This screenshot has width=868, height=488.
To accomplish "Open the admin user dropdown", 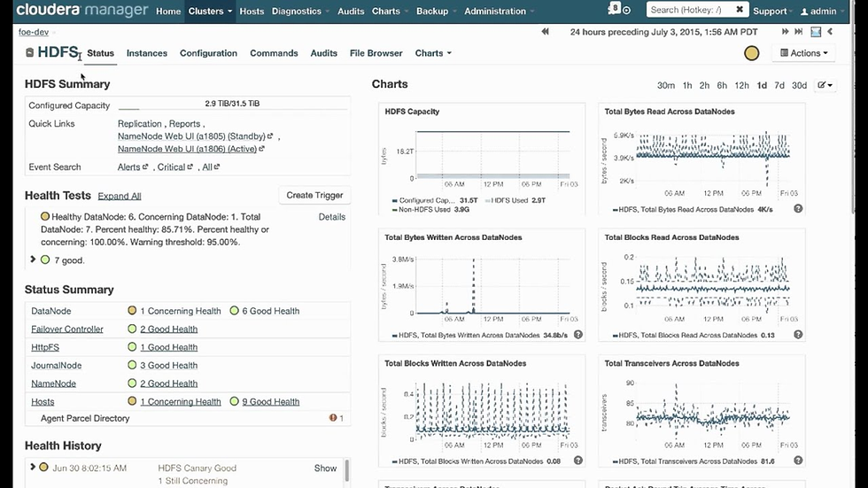I will (822, 11).
